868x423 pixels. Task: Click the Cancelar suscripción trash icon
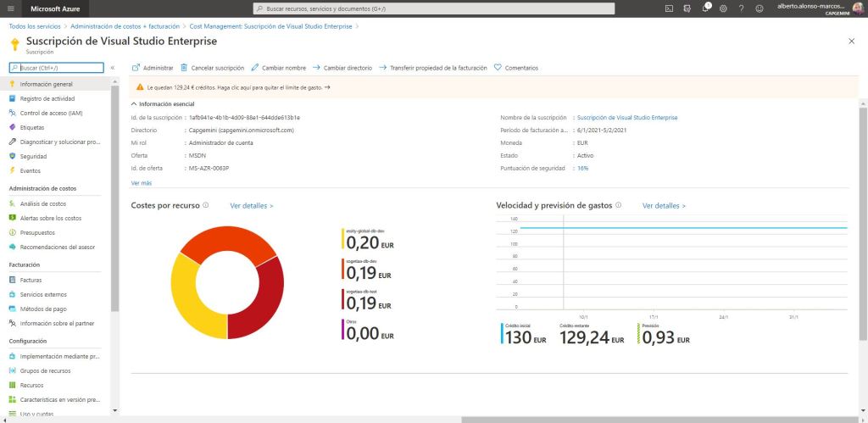pyautogui.click(x=184, y=68)
